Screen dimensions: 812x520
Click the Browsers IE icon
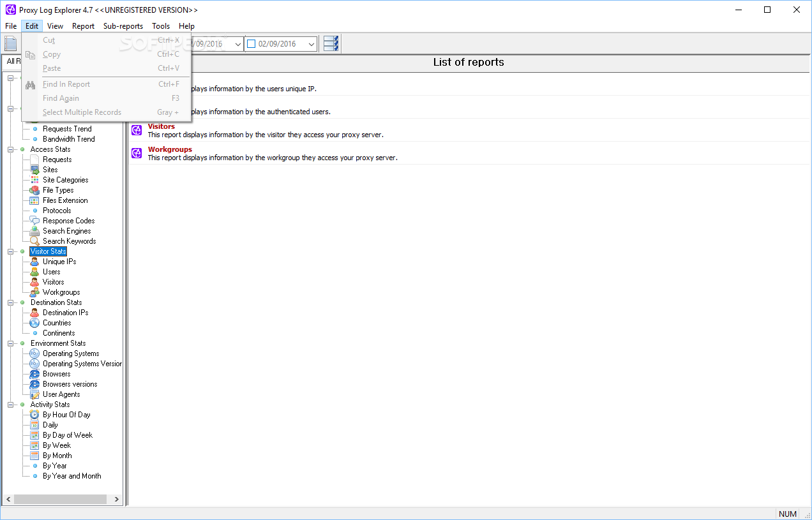(x=34, y=374)
